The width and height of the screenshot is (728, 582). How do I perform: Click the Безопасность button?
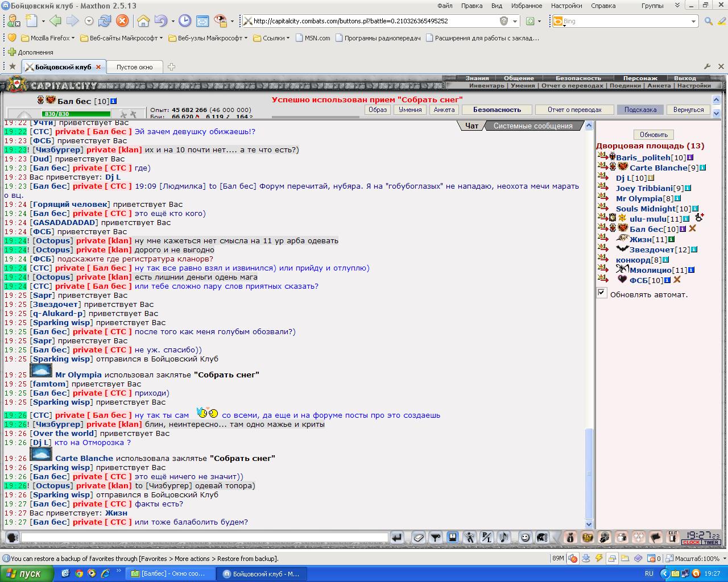pos(497,110)
